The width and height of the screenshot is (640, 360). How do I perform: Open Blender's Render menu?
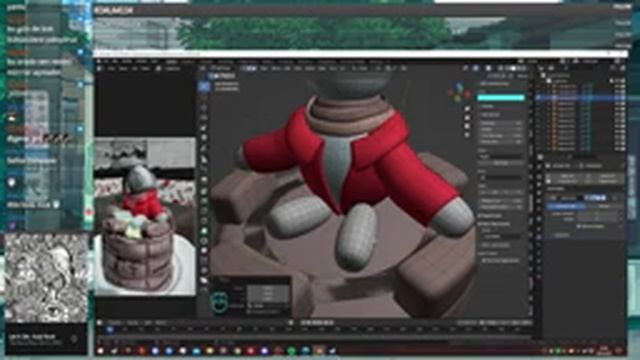[x=127, y=61]
